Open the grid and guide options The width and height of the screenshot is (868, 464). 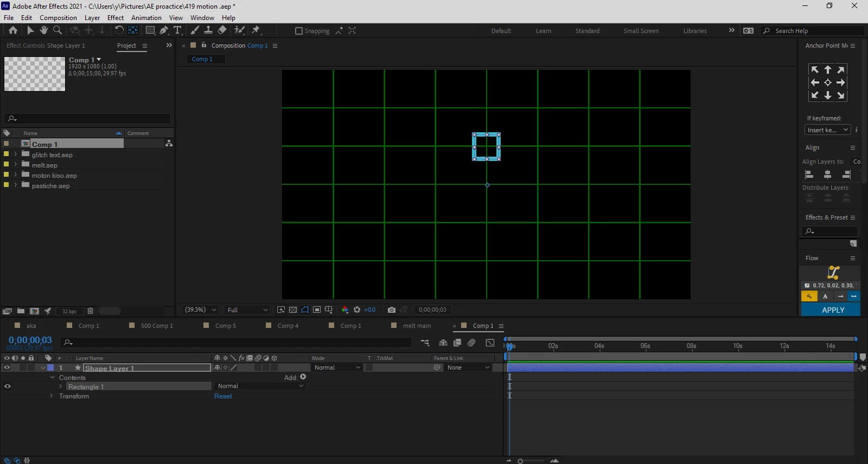tap(329, 310)
